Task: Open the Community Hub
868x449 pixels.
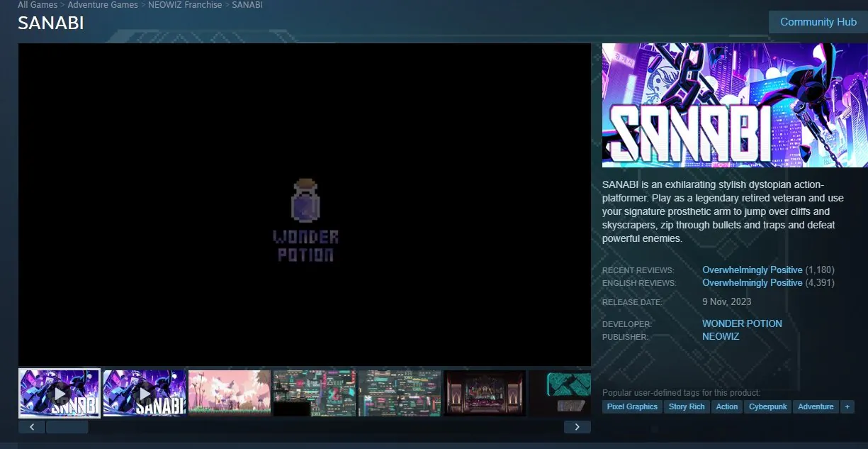Action: (x=818, y=22)
